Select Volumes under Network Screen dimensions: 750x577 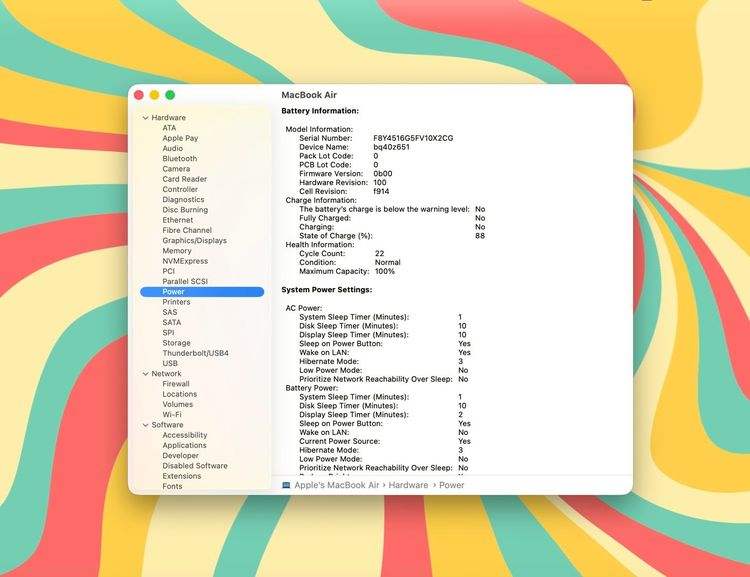[x=177, y=404]
